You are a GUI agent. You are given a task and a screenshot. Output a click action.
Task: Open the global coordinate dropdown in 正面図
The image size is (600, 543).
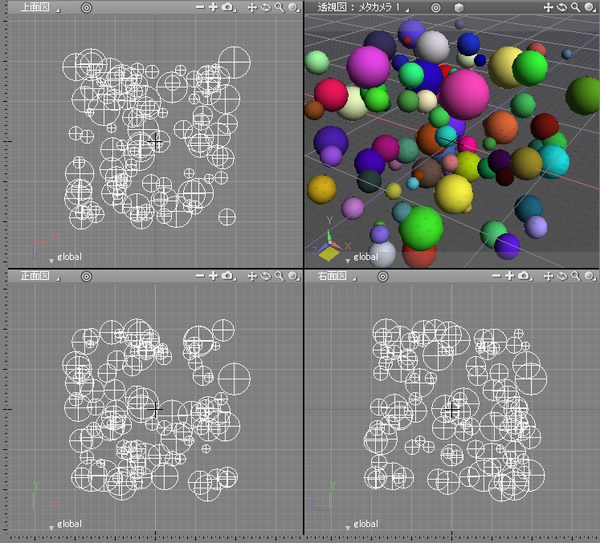pos(65,524)
